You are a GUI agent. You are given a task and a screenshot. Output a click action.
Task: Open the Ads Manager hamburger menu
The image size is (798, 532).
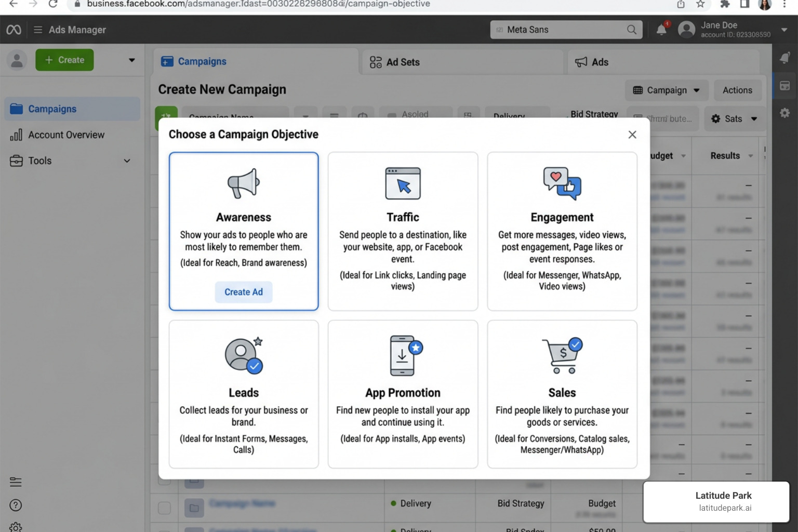click(x=38, y=30)
